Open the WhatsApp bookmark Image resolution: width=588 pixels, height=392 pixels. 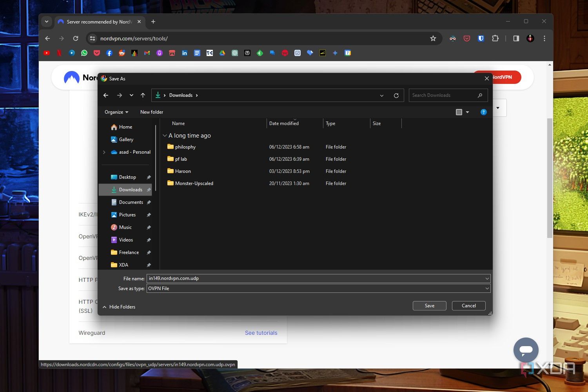pyautogui.click(x=84, y=53)
